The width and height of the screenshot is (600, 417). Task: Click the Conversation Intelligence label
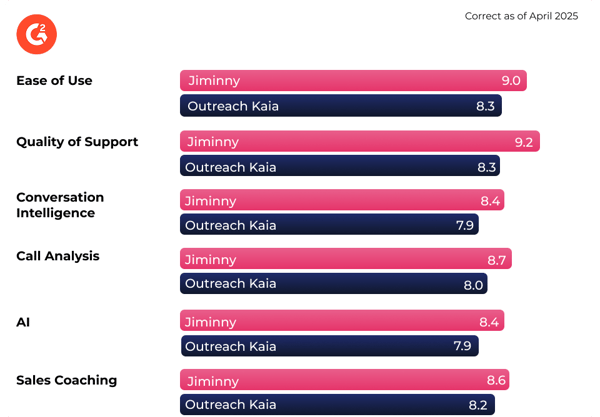click(60, 205)
